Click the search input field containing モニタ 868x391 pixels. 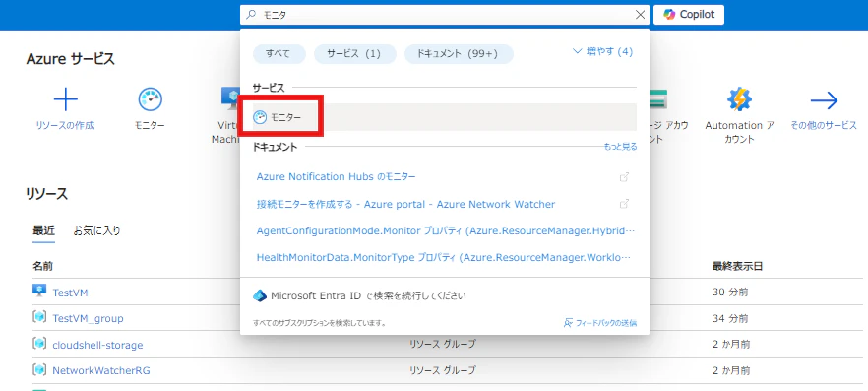point(446,15)
